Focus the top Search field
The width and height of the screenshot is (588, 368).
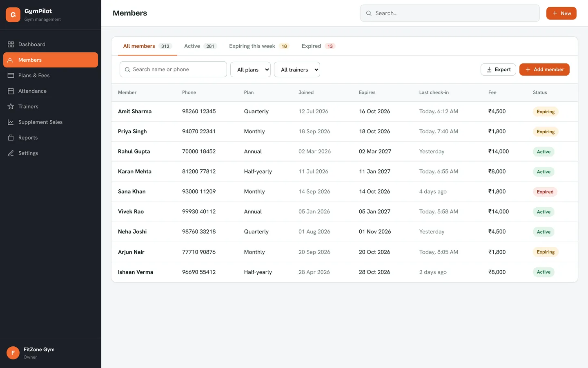pos(450,13)
